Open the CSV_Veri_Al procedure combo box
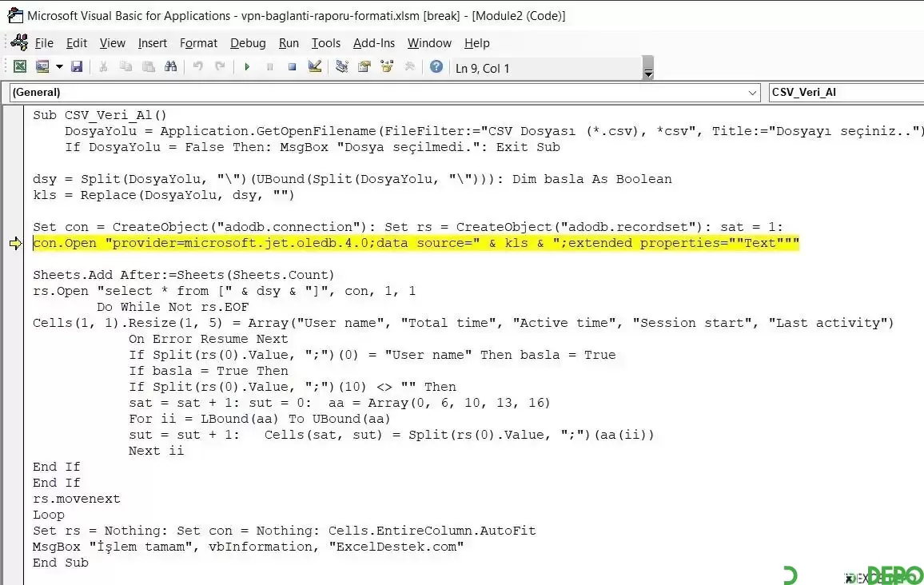The height and width of the screenshot is (585, 924). [846, 93]
